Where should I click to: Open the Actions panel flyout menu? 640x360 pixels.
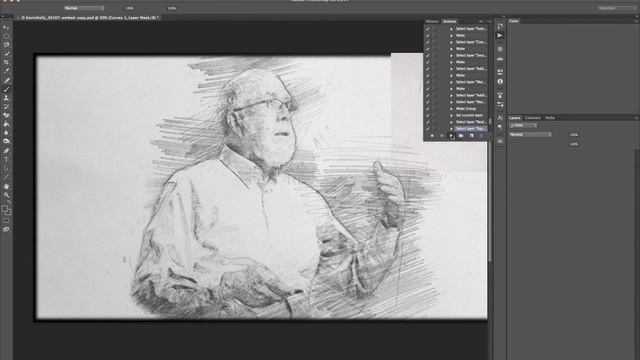489,21
